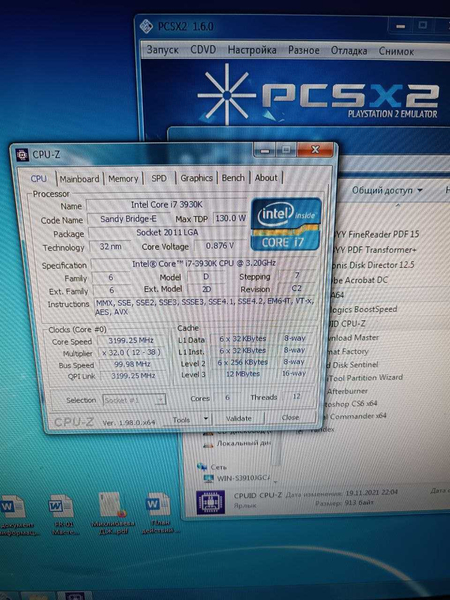Open the SPD tab
This screenshot has width=450, height=600.
(159, 178)
